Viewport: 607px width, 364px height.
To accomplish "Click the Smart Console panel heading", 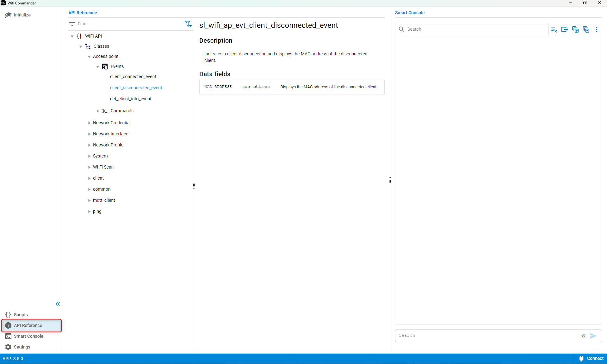I will (x=410, y=13).
